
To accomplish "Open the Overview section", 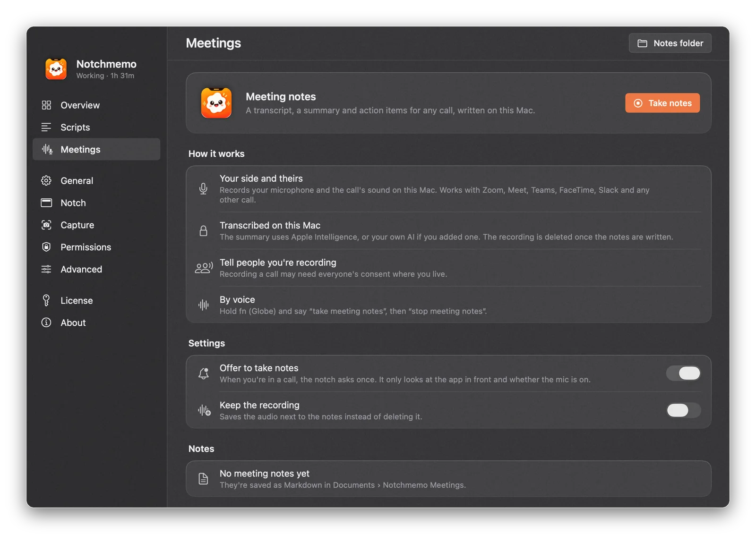I will point(96,105).
